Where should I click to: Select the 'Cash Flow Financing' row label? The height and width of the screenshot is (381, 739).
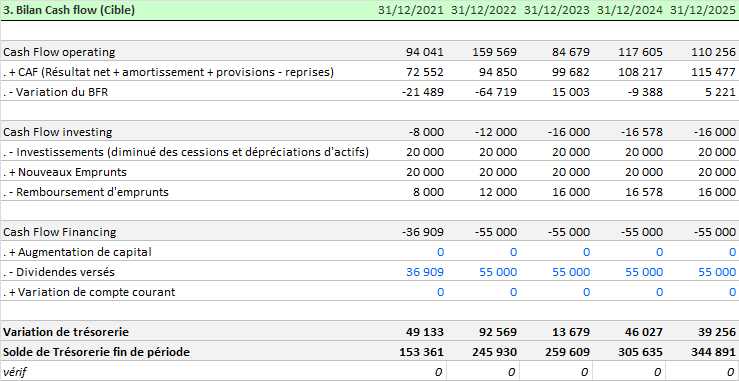coord(59,232)
